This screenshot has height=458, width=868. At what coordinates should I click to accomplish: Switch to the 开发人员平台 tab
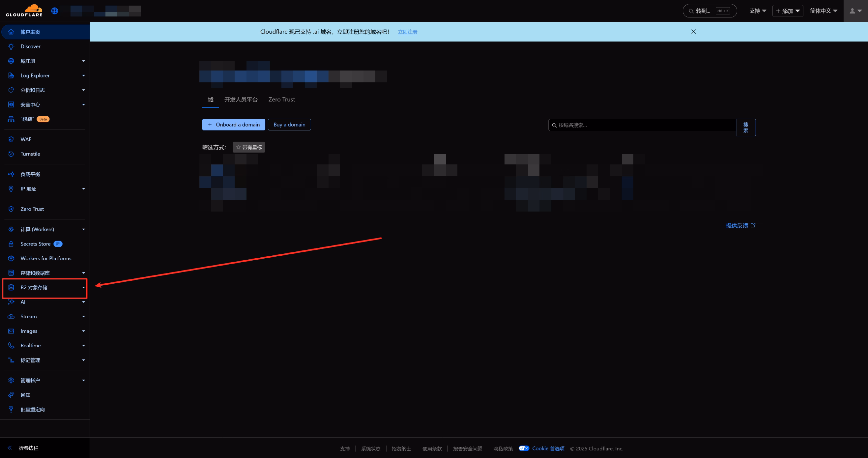click(241, 100)
